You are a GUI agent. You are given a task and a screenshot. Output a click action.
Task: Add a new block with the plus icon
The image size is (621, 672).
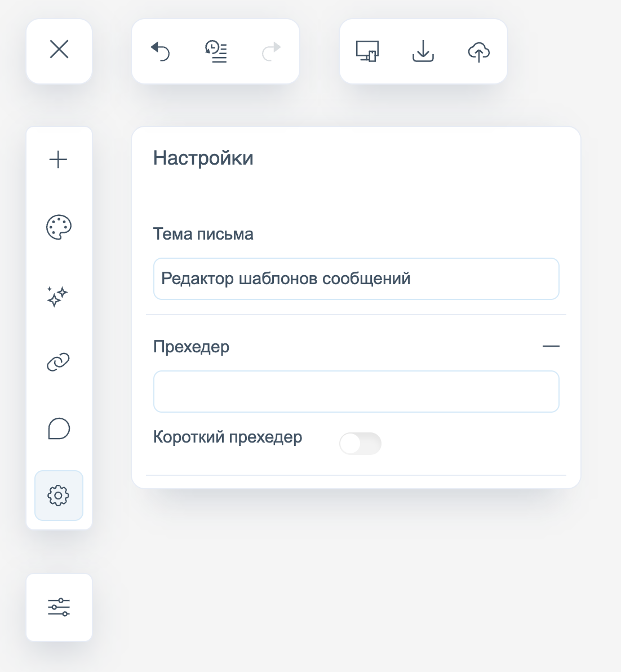coord(59,160)
